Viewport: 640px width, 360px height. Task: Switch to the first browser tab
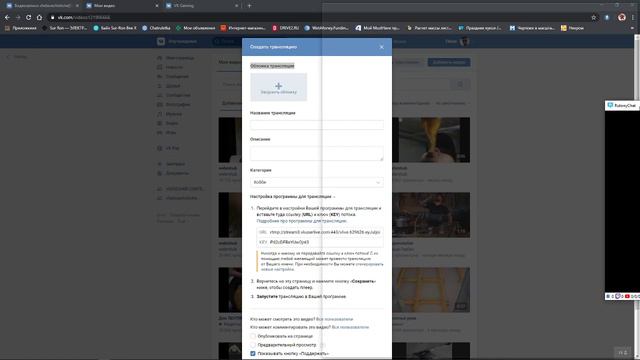click(42, 6)
